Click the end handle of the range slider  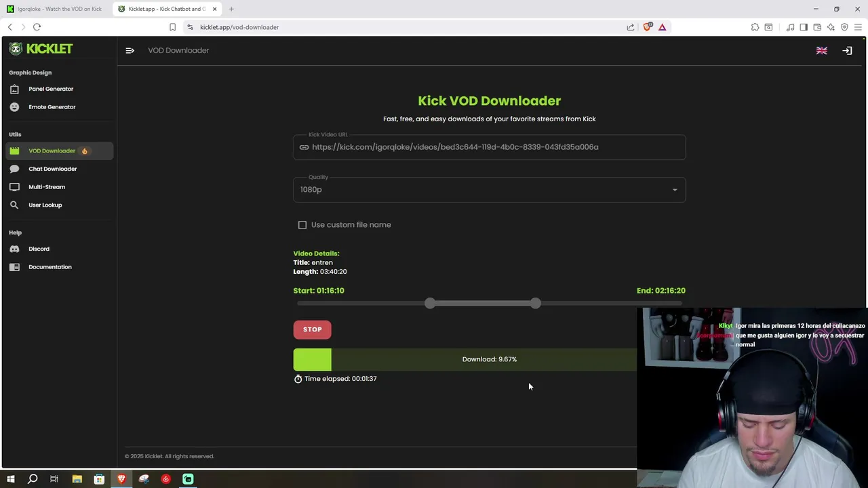coord(536,304)
